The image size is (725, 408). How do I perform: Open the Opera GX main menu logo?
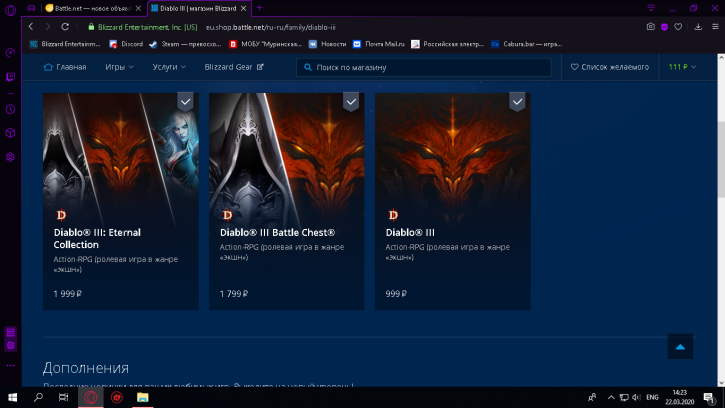[10, 10]
